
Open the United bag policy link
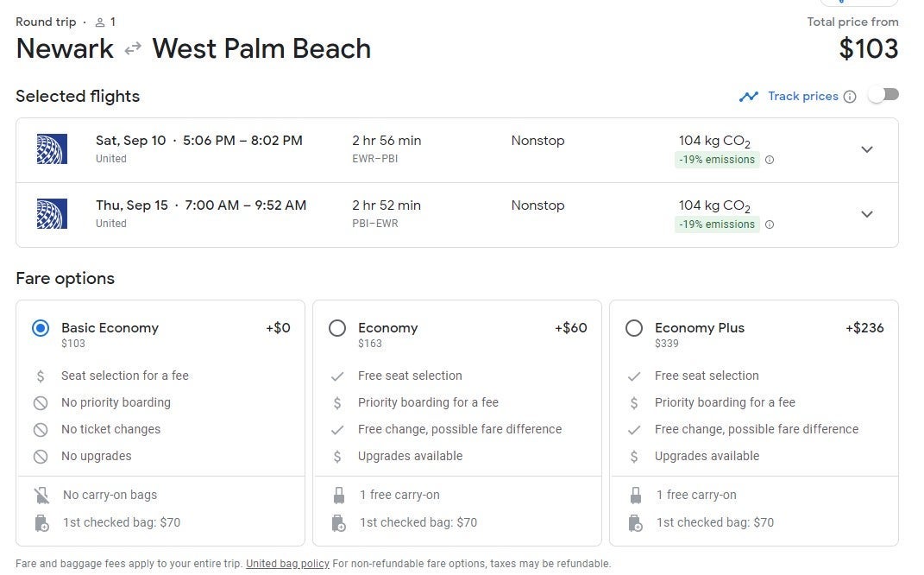coord(287,564)
